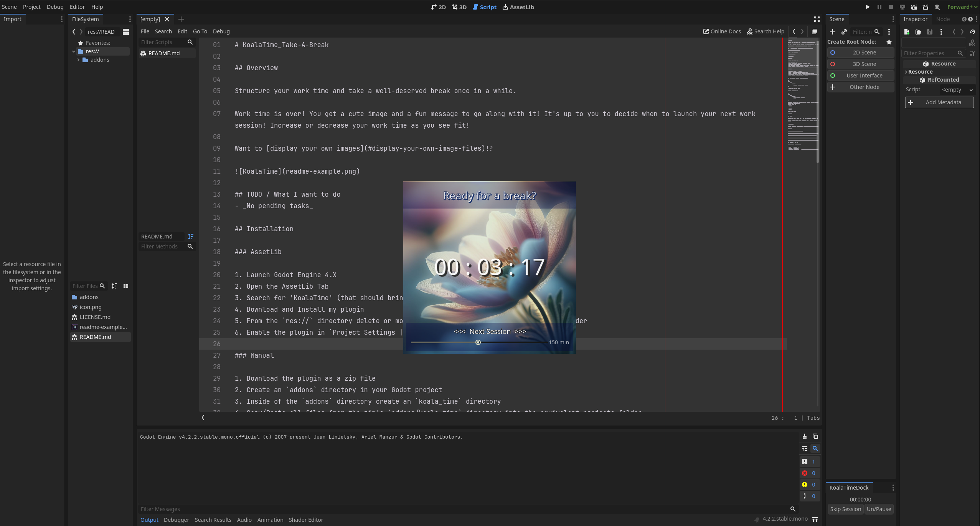The width and height of the screenshot is (980, 526).
Task: Clear output with the broom icon
Action: pos(805,436)
